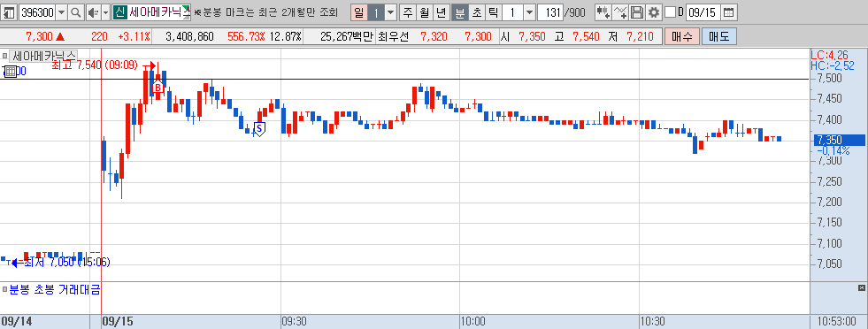Open the stock search magnifier
Image resolution: width=868 pixels, height=329 pixels.
pyautogui.click(x=76, y=12)
